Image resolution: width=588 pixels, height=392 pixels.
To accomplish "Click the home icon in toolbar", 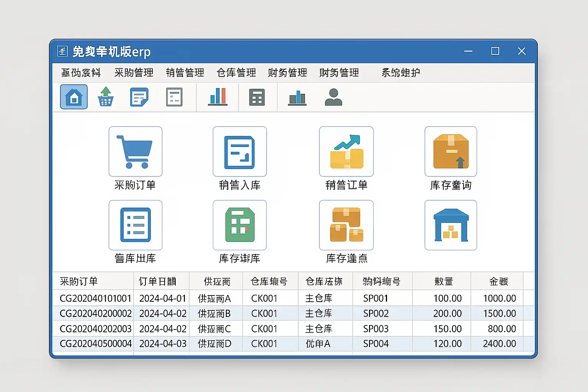I will click(74, 97).
